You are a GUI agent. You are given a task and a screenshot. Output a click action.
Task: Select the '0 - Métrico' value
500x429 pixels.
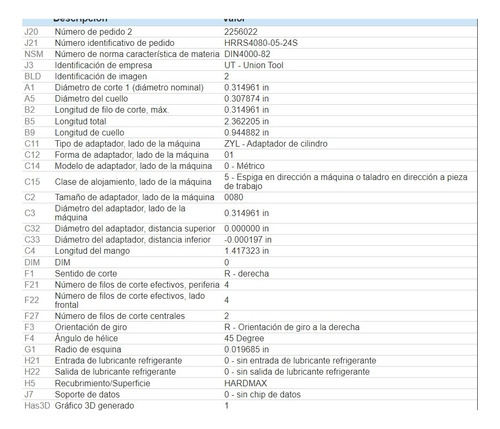(x=244, y=166)
